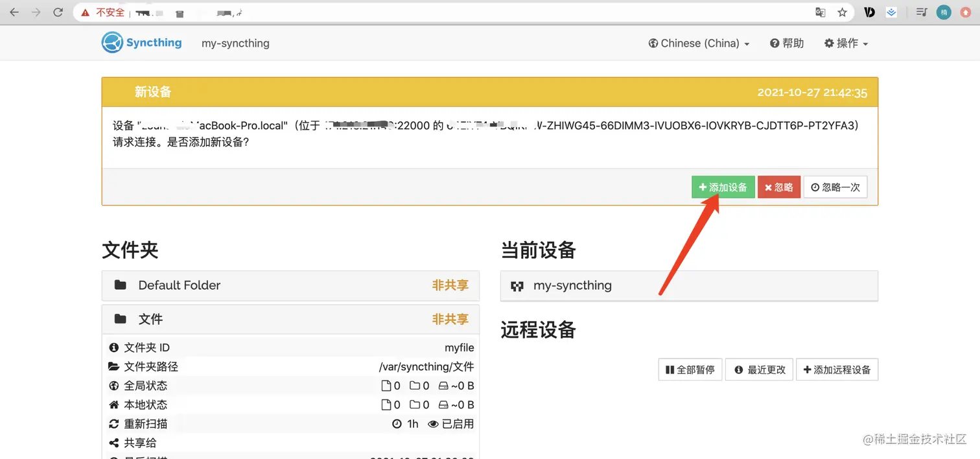Open the blue download-arrow extension icon
The height and width of the screenshot is (459, 980).
click(x=892, y=12)
